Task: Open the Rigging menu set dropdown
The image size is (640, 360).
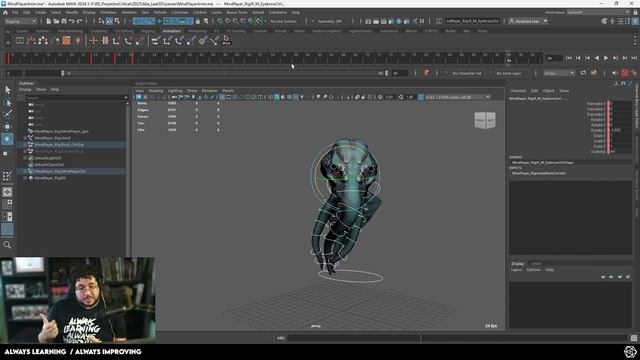Action: pos(20,21)
